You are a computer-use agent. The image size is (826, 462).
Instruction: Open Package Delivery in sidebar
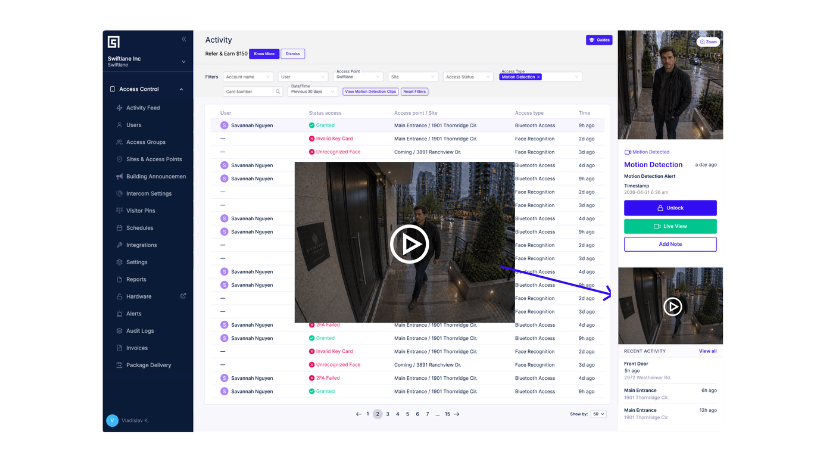(149, 365)
